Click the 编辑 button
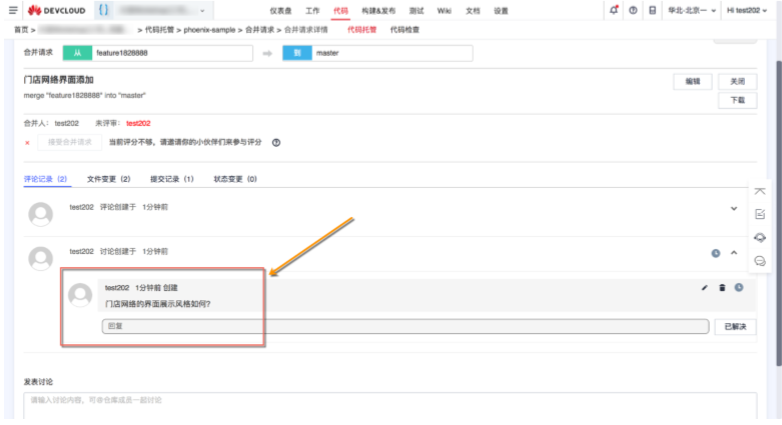782x425 pixels. pos(693,81)
